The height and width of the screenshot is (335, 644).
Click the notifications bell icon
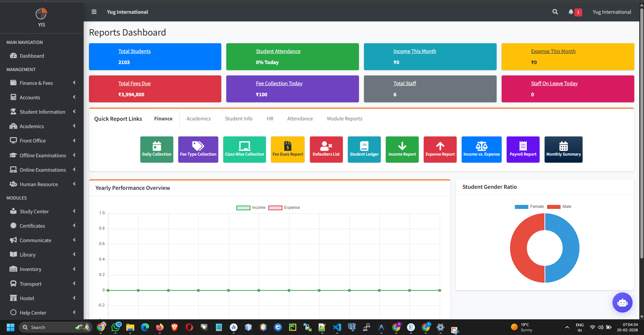(571, 12)
